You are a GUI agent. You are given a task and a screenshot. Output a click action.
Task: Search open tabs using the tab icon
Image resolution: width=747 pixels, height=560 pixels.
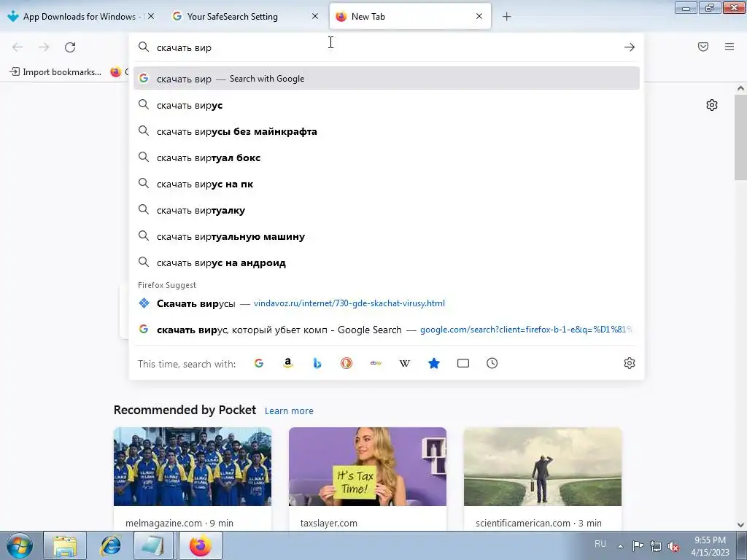coord(463,363)
